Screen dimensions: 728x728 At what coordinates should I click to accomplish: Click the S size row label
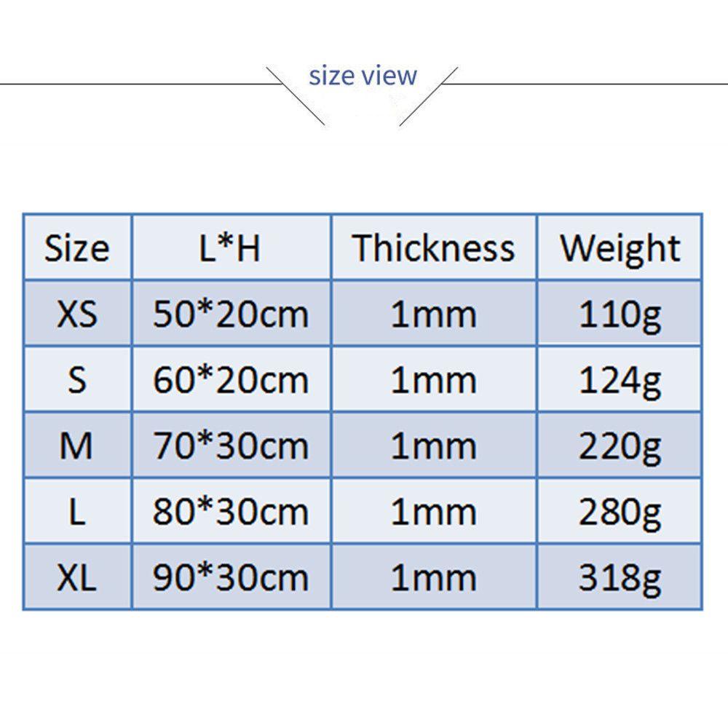pyautogui.click(x=76, y=380)
